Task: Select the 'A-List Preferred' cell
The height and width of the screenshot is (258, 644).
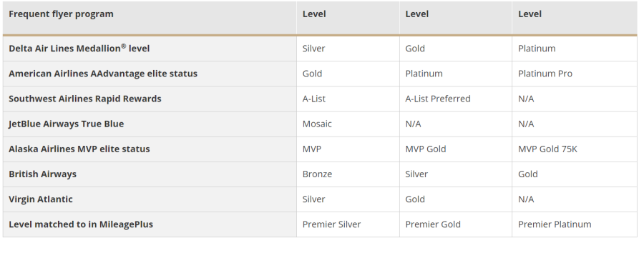Action: (456, 99)
